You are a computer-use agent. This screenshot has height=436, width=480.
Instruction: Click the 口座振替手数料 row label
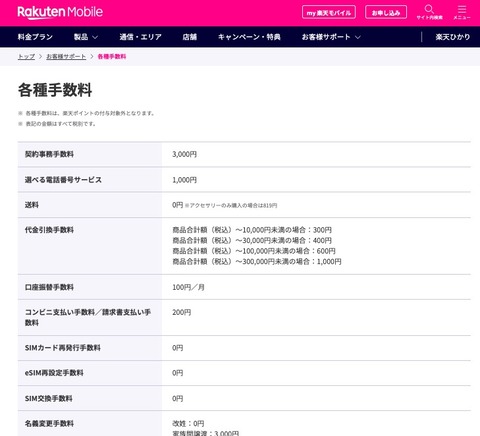(49, 287)
